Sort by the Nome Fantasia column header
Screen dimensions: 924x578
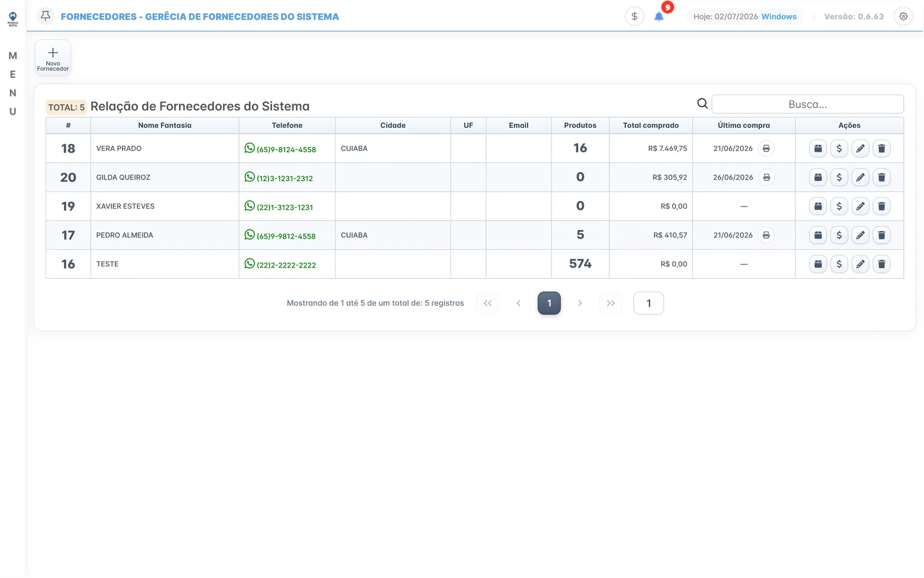coord(165,125)
